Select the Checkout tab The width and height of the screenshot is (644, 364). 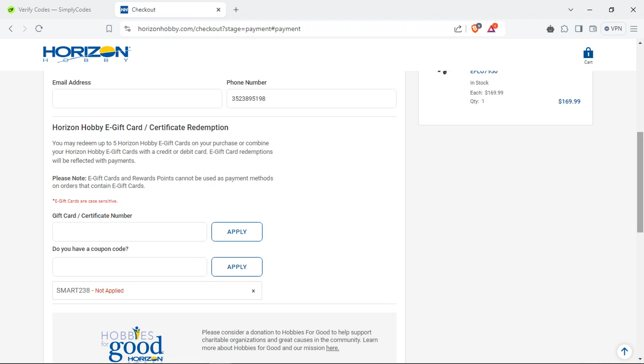[170, 9]
